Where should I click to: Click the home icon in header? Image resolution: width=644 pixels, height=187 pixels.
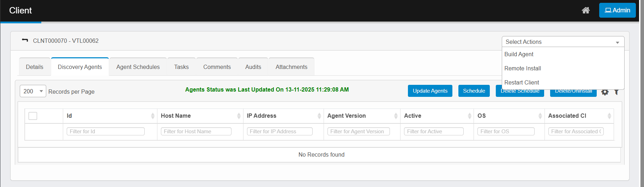(585, 10)
